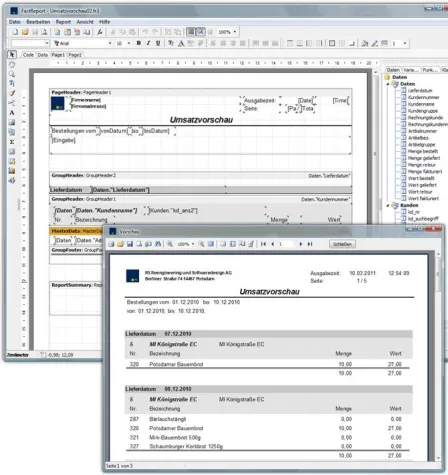Open the font size dropdown

129,43
